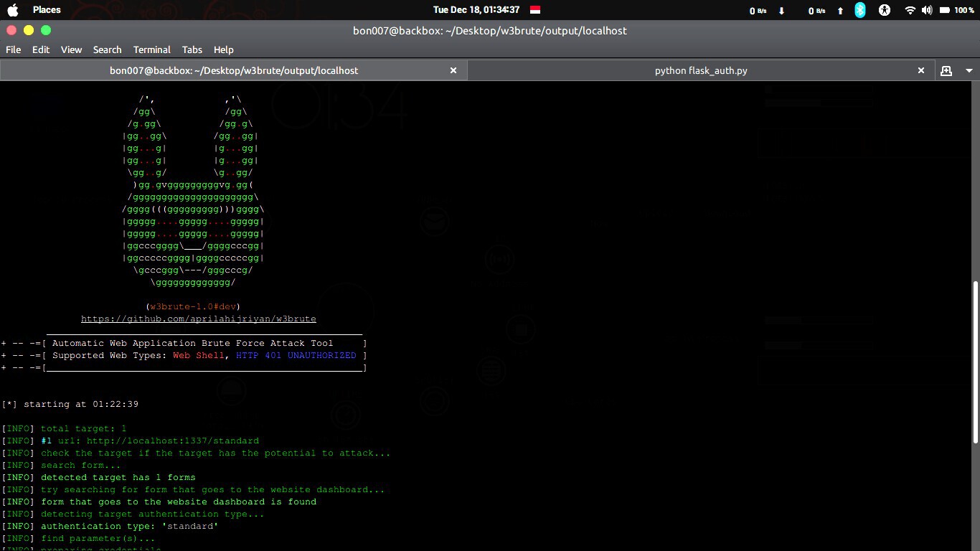Open the Places menu
The image size is (980, 551).
point(47,10)
